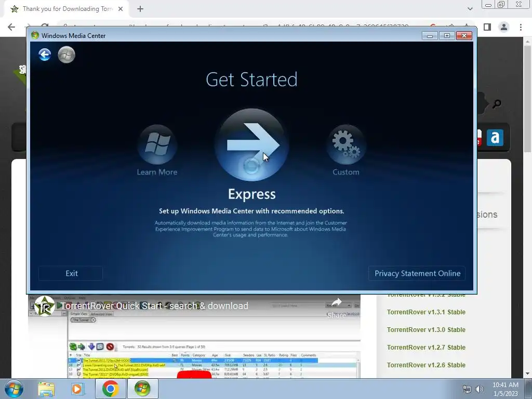Launch Windows Media Player from taskbar
Image resolution: width=532 pixels, height=399 pixels.
point(77,389)
